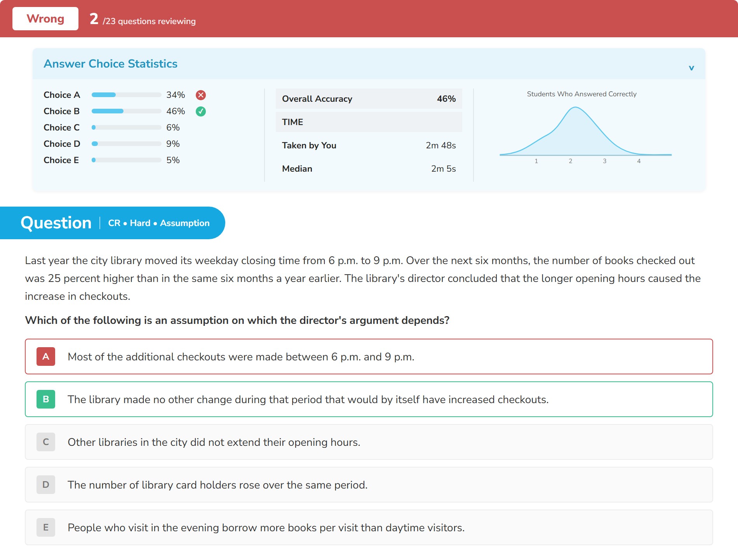Click the Answer Choice Statistics heading
738x560 pixels.
pyautogui.click(x=111, y=64)
